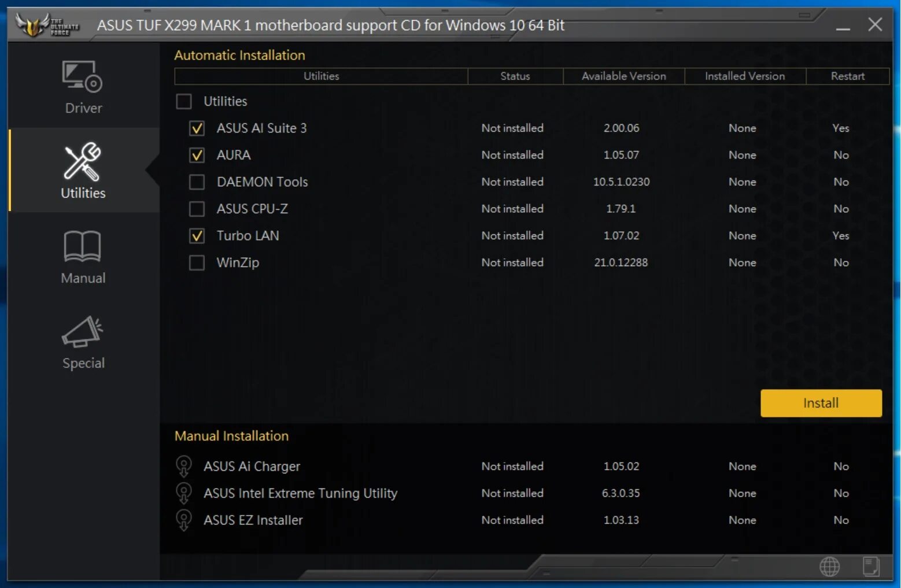Image resolution: width=901 pixels, height=588 pixels.
Task: Click the ASUS CPU-Z label
Action: [x=252, y=209]
